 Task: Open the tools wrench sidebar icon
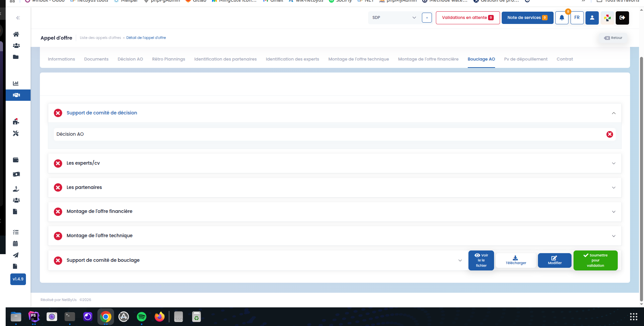pyautogui.click(x=16, y=133)
